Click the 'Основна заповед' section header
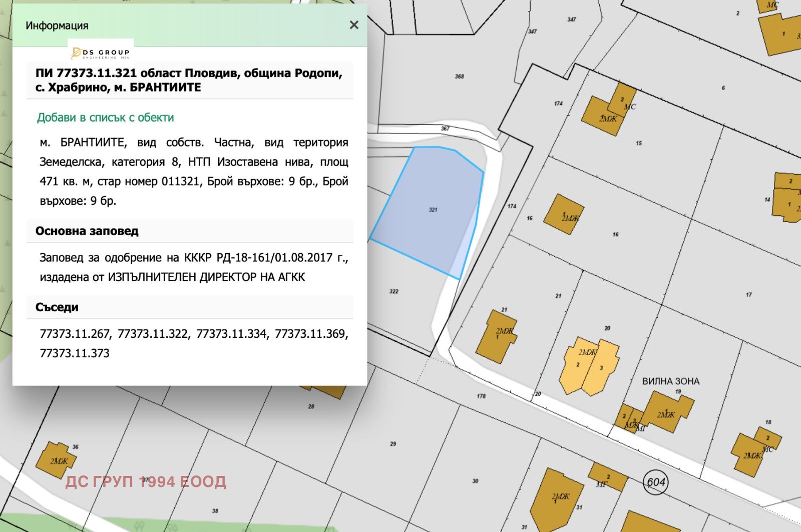This screenshot has width=801, height=532. pos(190,231)
